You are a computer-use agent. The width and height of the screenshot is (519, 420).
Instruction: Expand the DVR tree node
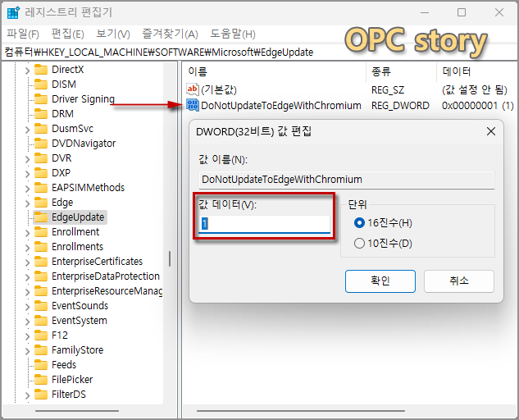pos(28,158)
